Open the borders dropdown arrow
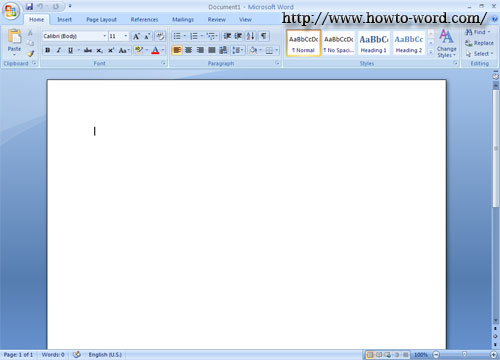 click(276, 50)
